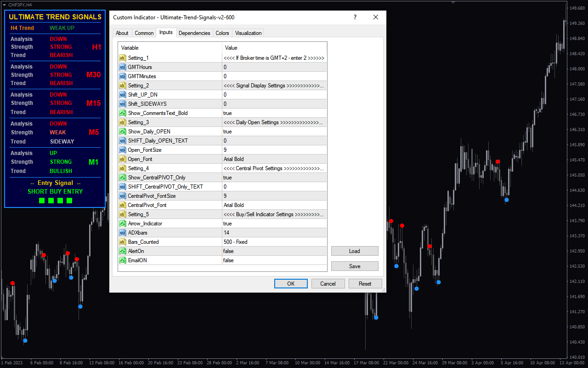Screen dimensions: 588x368
Task: Click the AlertOn boolean icon
Action: (123, 251)
